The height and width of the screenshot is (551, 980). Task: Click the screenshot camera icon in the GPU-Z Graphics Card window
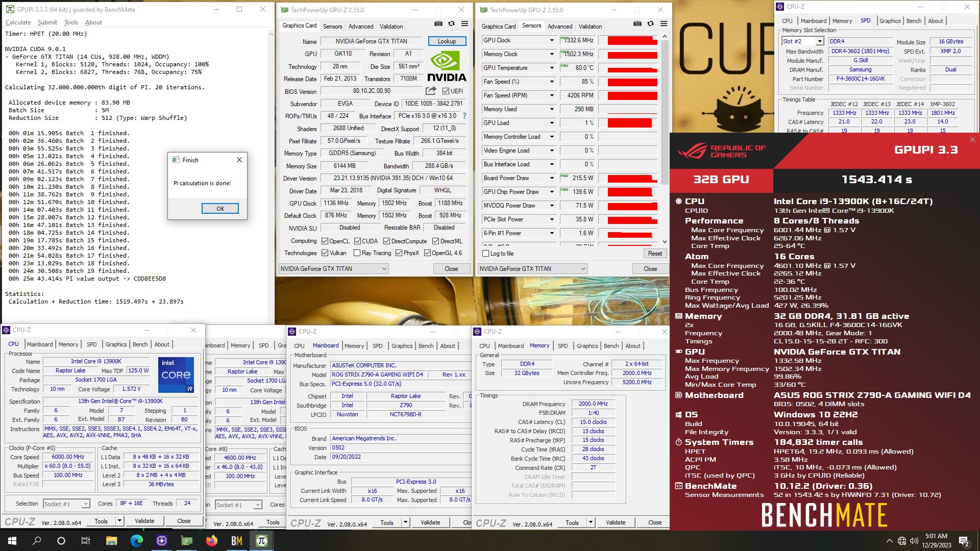pos(438,24)
